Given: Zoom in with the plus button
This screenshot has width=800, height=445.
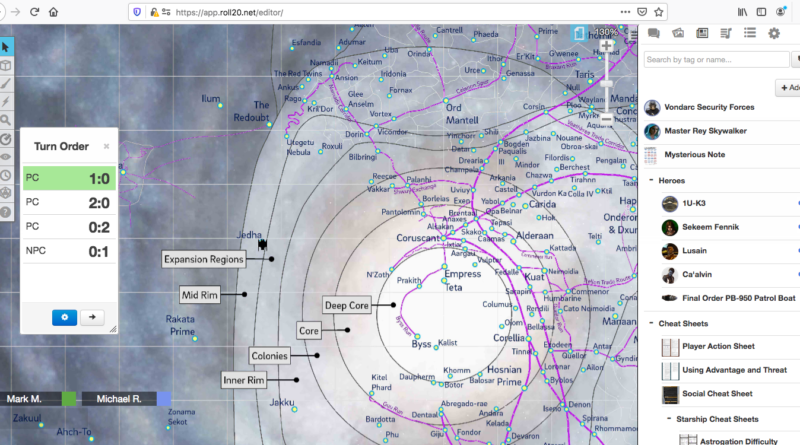Looking at the screenshot, I should coord(606,46).
